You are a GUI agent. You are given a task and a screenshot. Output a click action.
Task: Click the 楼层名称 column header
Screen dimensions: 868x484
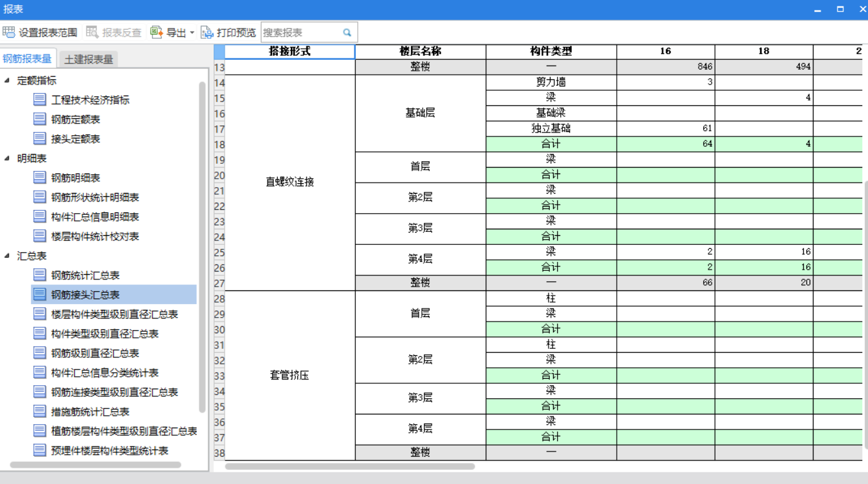coord(421,51)
